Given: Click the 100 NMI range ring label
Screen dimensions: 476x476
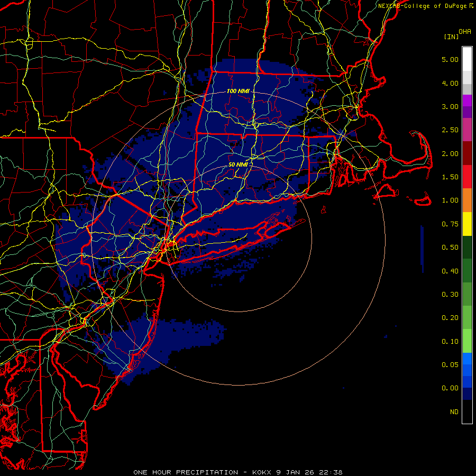Looking at the screenshot, I should click(x=238, y=91).
